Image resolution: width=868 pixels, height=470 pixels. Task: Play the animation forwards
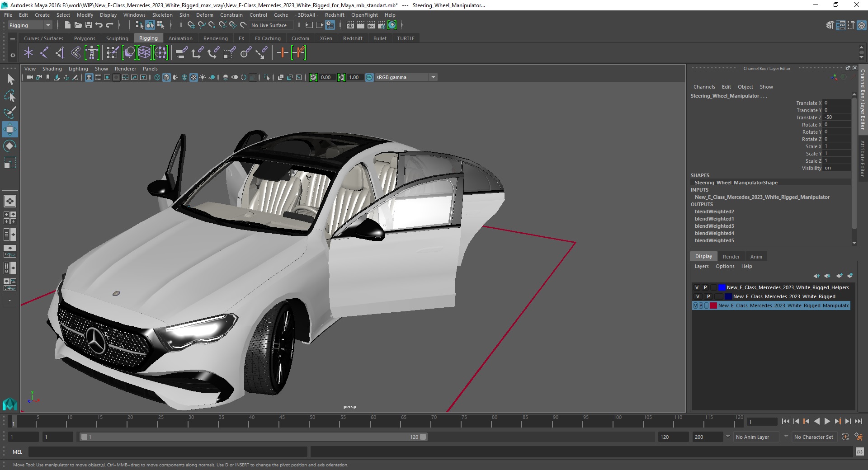coord(827,421)
